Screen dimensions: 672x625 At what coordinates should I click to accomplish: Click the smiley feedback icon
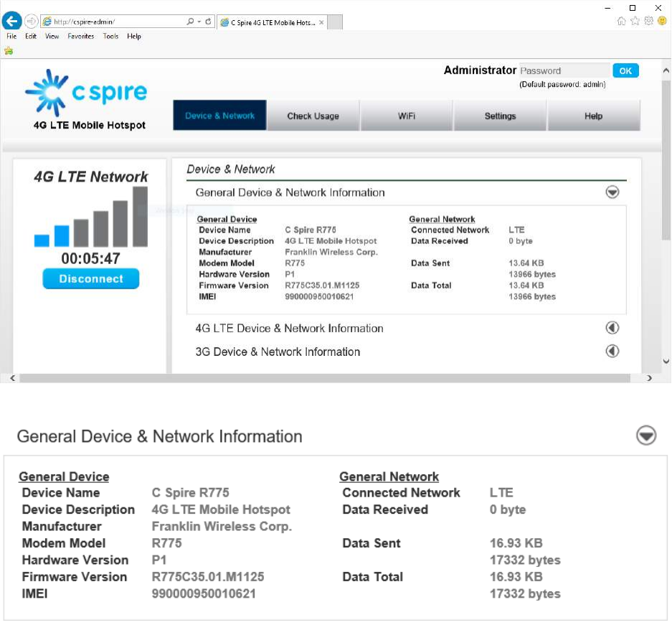click(662, 21)
